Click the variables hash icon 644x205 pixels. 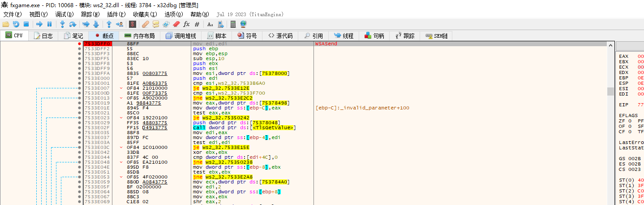point(197,24)
